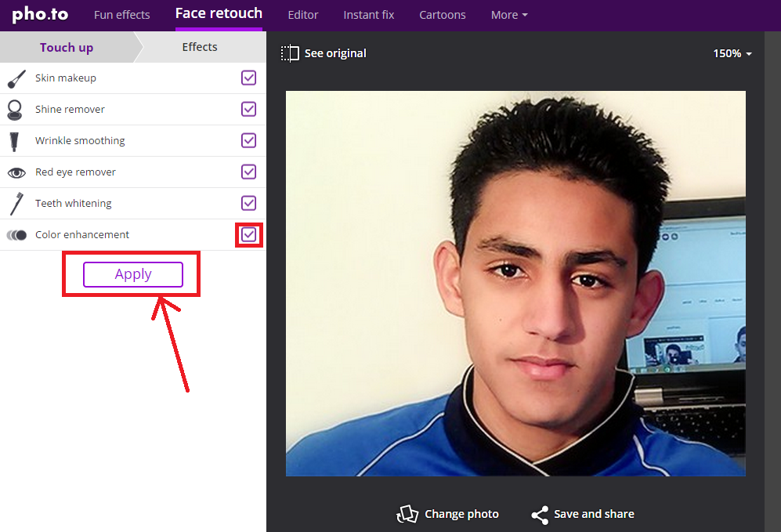Click the pho.to logo
Screen dimensions: 781x532
pos(40,14)
